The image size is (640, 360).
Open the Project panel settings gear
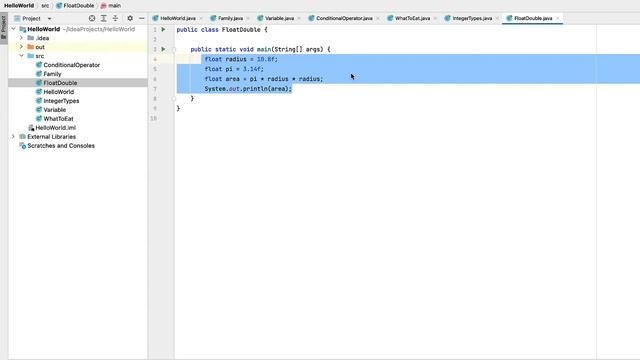pos(130,18)
